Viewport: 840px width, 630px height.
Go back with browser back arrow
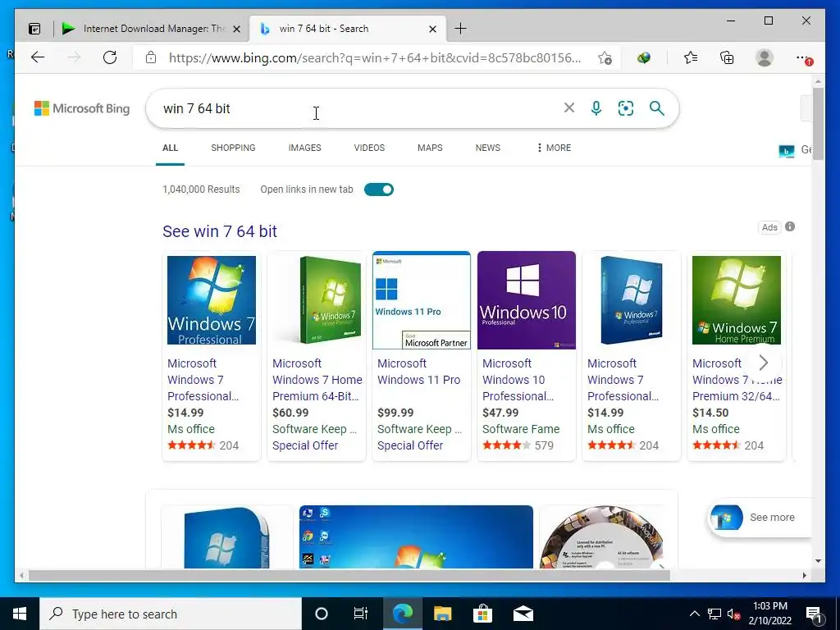click(x=38, y=57)
